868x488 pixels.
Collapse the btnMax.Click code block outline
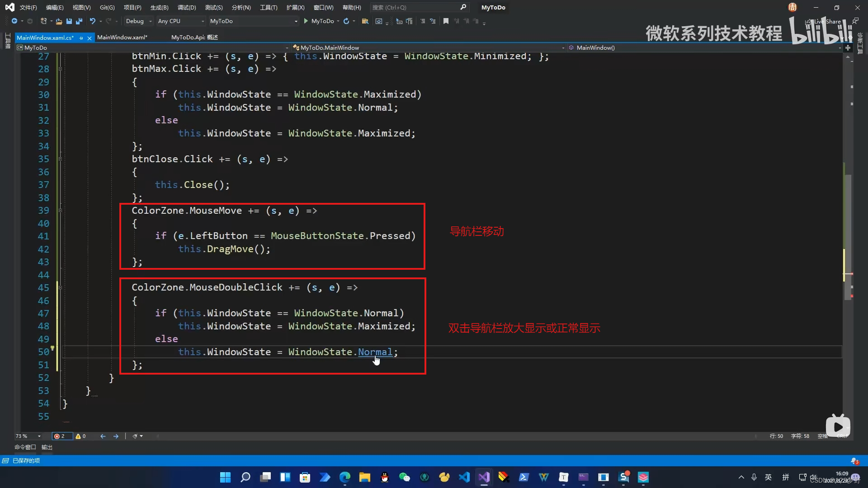(x=60, y=69)
